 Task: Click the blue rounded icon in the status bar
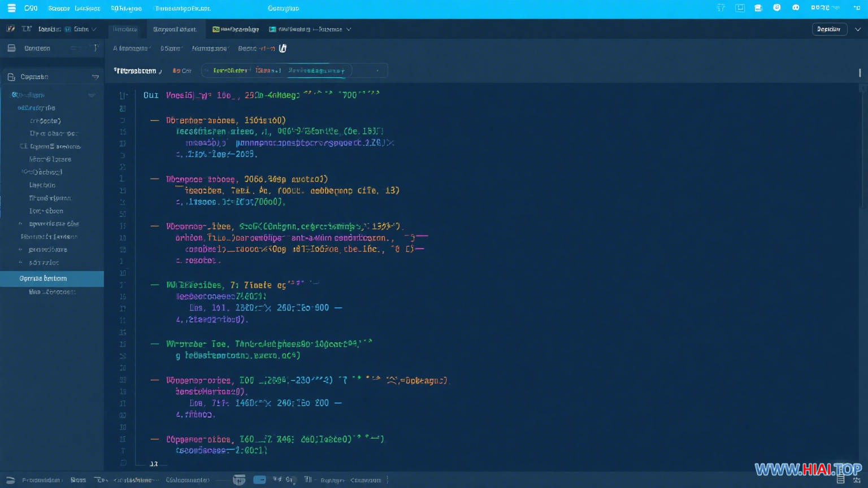pos(259,480)
